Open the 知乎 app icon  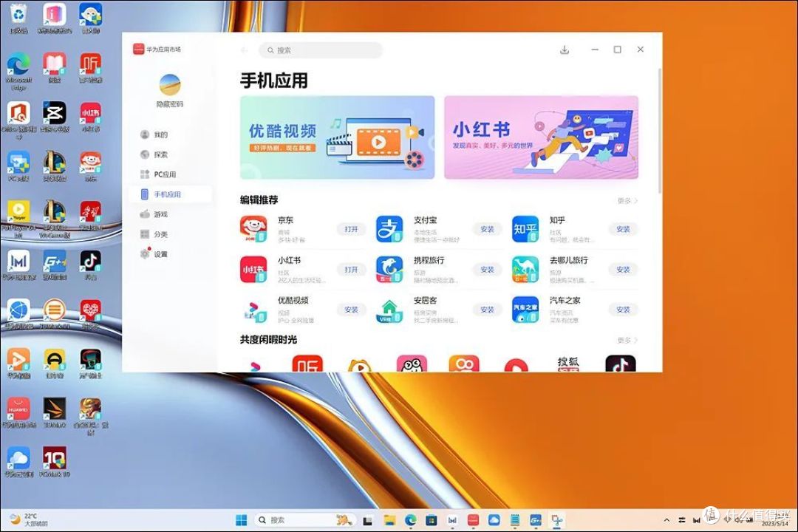[525, 228]
